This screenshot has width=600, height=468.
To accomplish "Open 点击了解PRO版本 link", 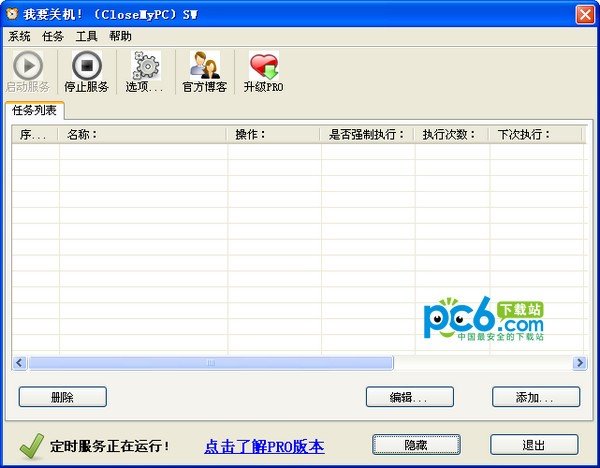I will [264, 446].
